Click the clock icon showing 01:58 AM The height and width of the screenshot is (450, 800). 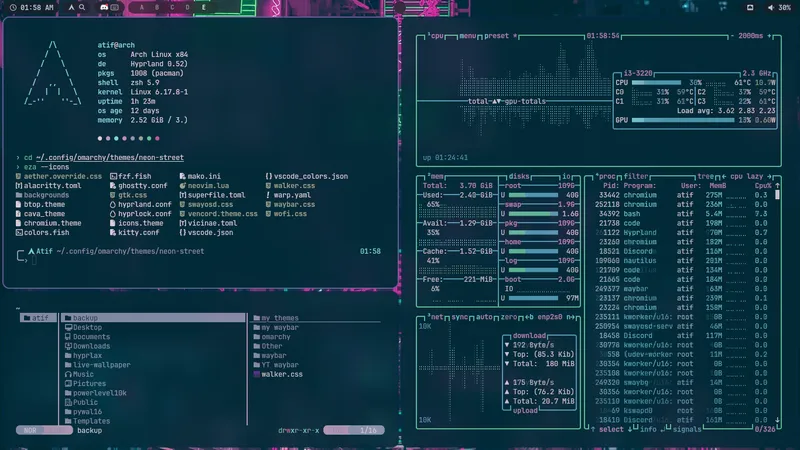tap(13, 8)
